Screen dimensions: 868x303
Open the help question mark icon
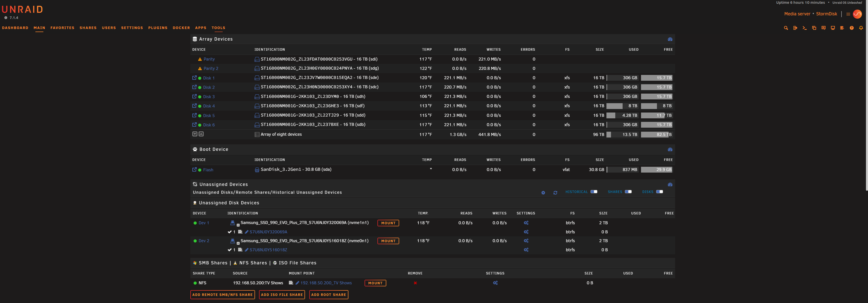point(852,28)
